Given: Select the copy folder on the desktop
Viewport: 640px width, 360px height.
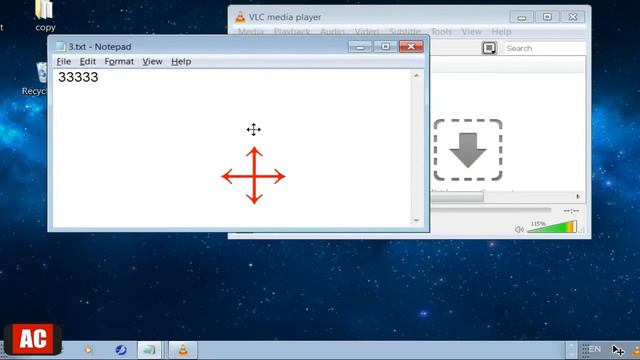Looking at the screenshot, I should pyautogui.click(x=44, y=16).
